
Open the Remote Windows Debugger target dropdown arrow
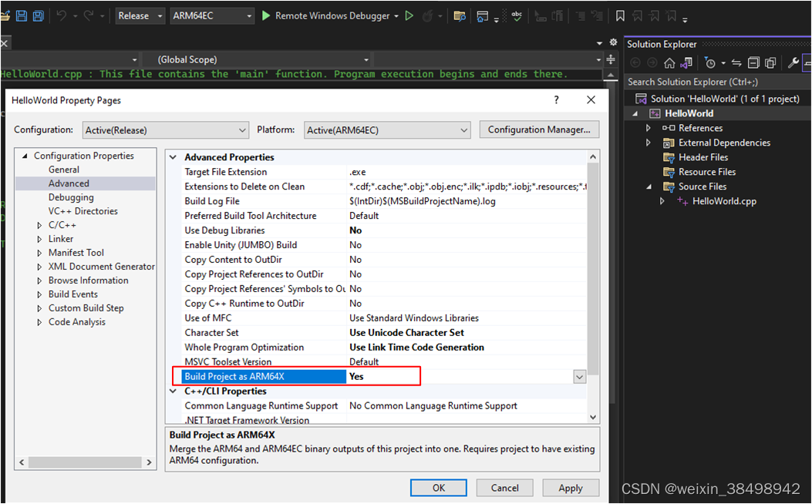click(x=396, y=16)
